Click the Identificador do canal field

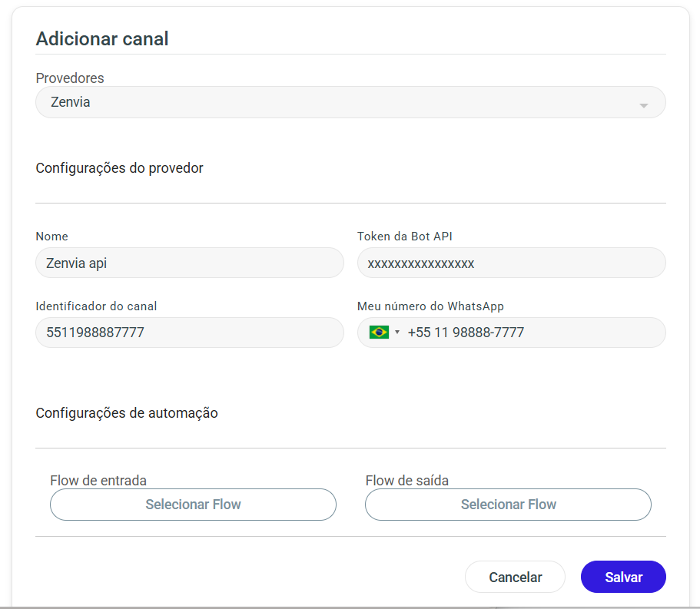tap(190, 333)
